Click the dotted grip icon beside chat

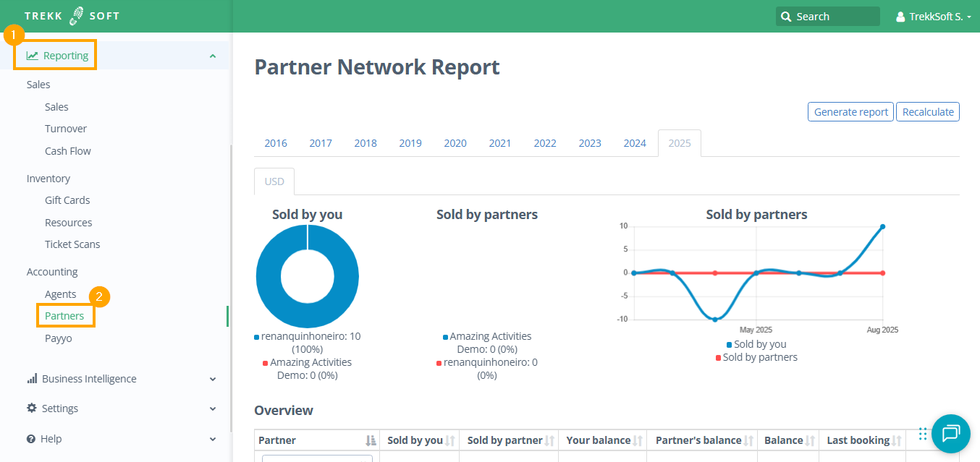[923, 434]
